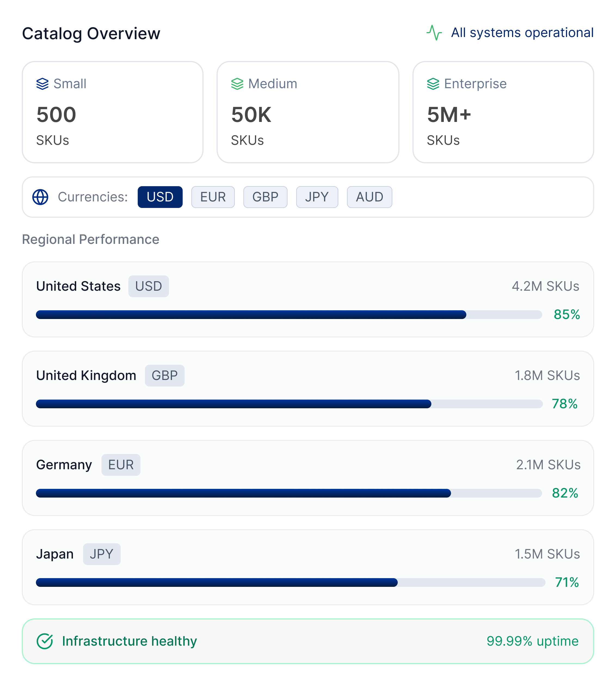The image size is (616, 687).
Task: Click the Small tier layers icon
Action: (x=42, y=84)
